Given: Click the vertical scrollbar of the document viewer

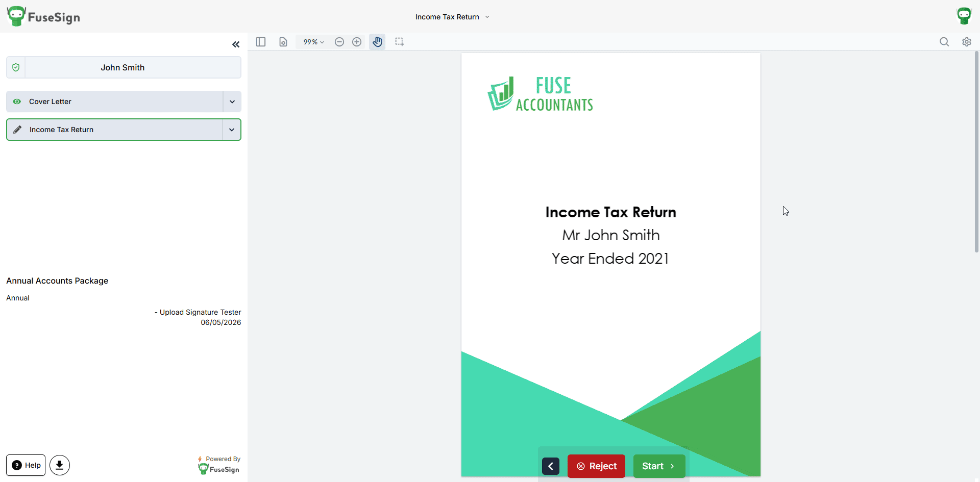Looking at the screenshot, I should tap(976, 151).
